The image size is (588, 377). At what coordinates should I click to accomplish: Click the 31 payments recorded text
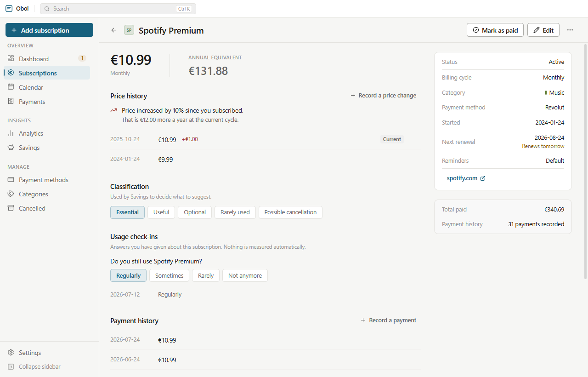coord(536,224)
